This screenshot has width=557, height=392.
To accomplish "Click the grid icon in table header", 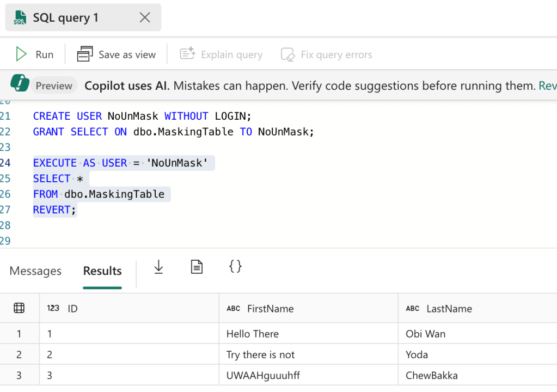I will click(19, 308).
